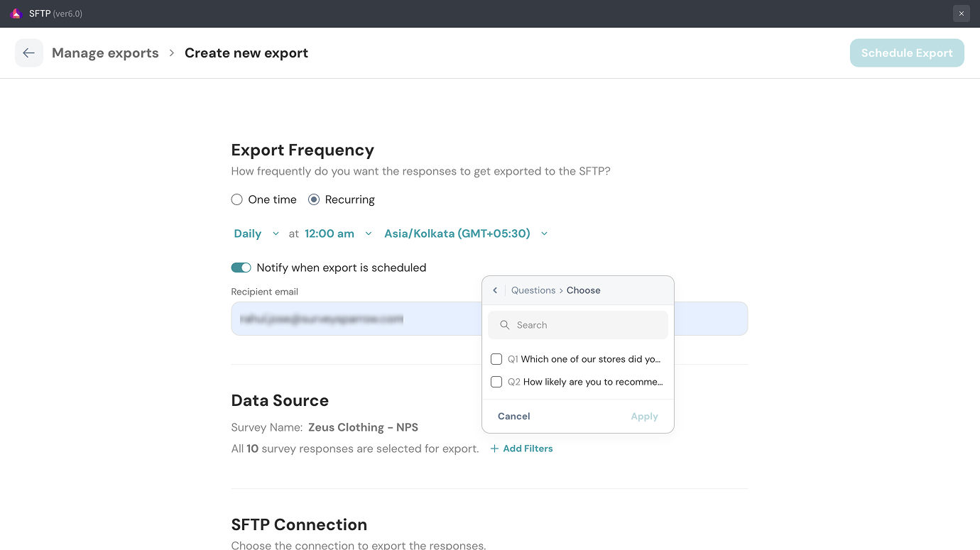Click Cancel in the filter popup
The image size is (980, 550).
pyautogui.click(x=513, y=417)
